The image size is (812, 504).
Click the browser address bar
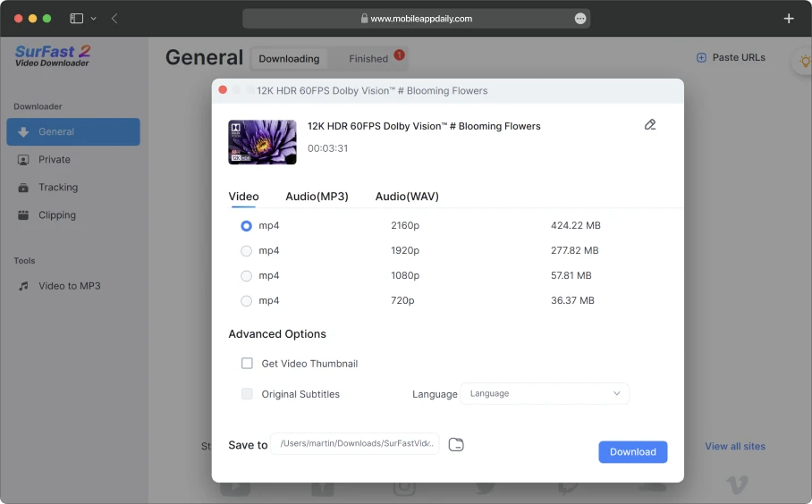pos(417,19)
